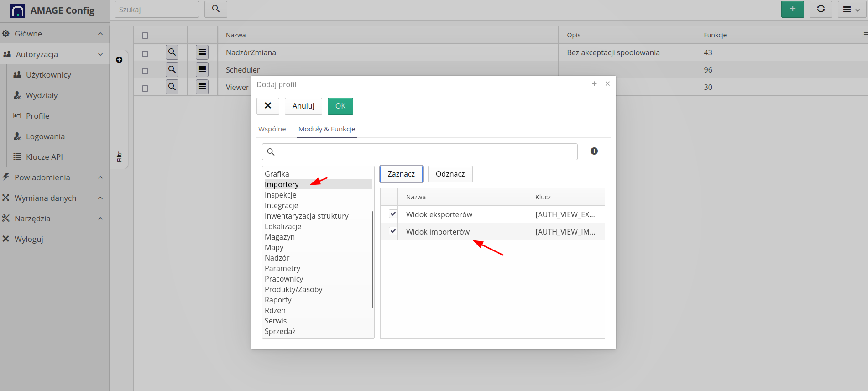Uncheck the Widok eksporterów checkbox
The height and width of the screenshot is (391, 868).
pos(393,214)
